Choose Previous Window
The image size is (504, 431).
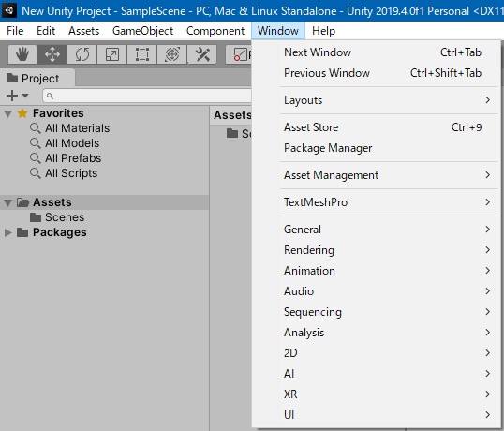[376, 73]
